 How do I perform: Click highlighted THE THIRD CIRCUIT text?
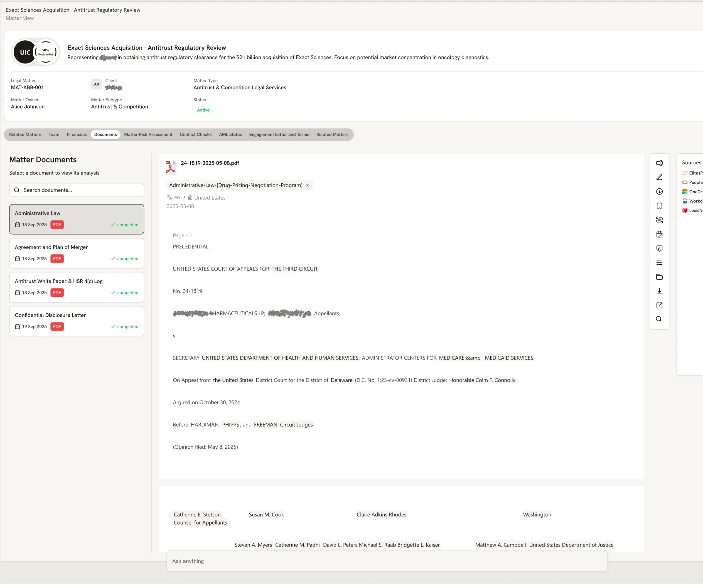click(295, 269)
